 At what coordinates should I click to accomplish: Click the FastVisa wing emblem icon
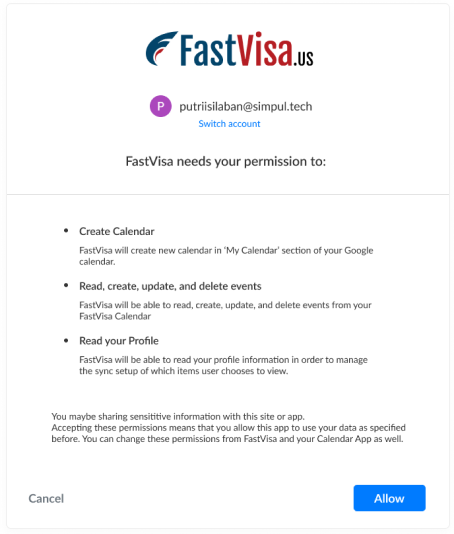[x=161, y=49]
